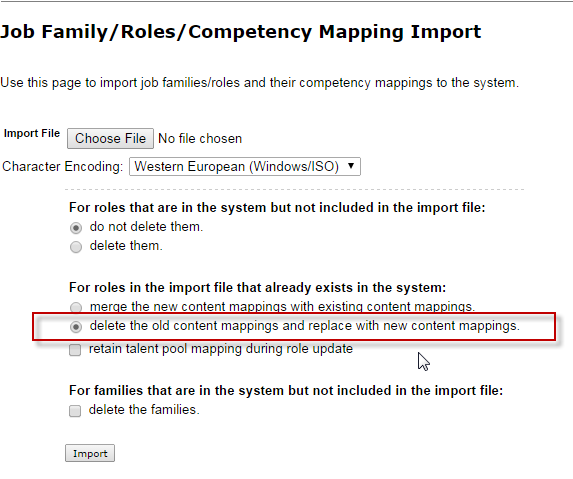The image size is (573, 479).
Task: Click the Character Encoding dropdown arrow
Action: (x=351, y=166)
